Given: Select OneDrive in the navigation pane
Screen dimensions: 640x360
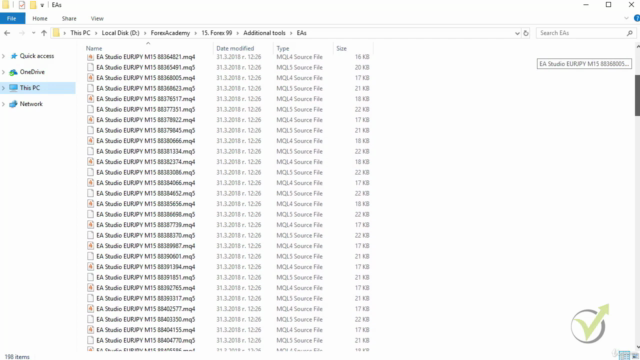Looking at the screenshot, I should point(32,72).
